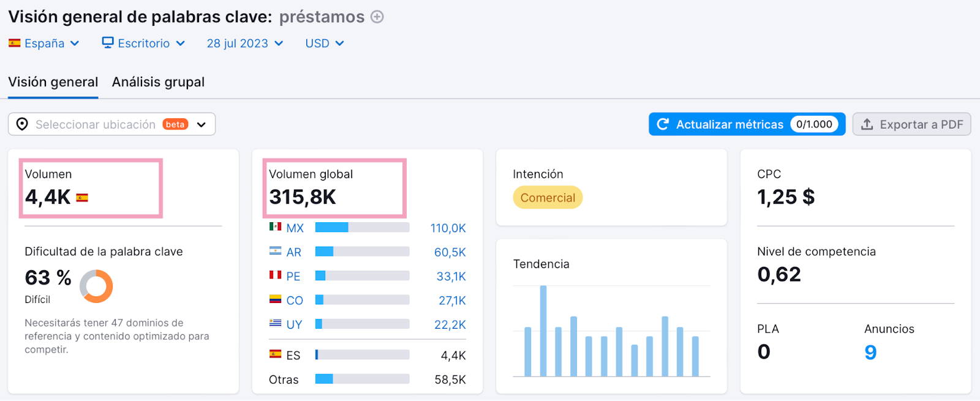Click the PLA value 0
Screen dimensions: 980x401
(x=764, y=352)
